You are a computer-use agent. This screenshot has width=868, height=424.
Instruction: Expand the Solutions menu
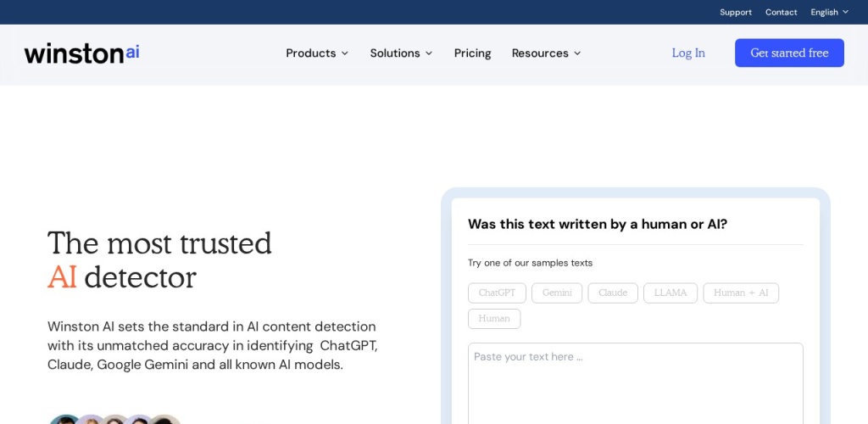coord(401,53)
